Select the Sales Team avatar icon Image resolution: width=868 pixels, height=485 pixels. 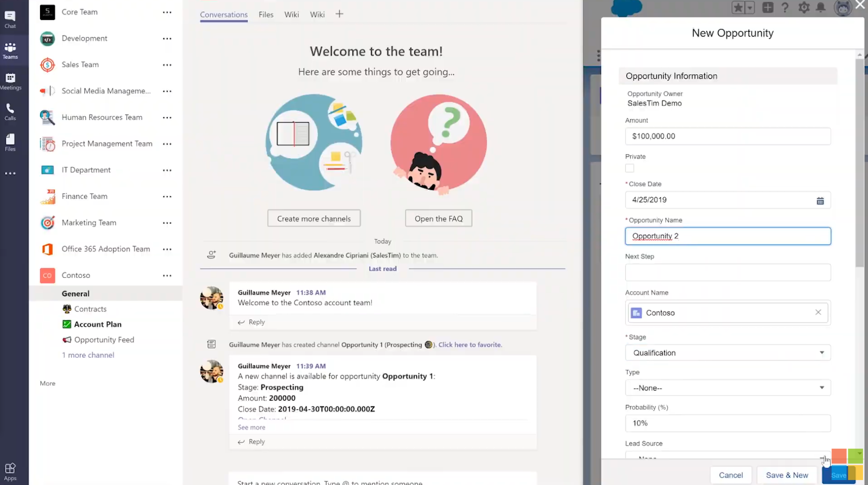(x=47, y=65)
